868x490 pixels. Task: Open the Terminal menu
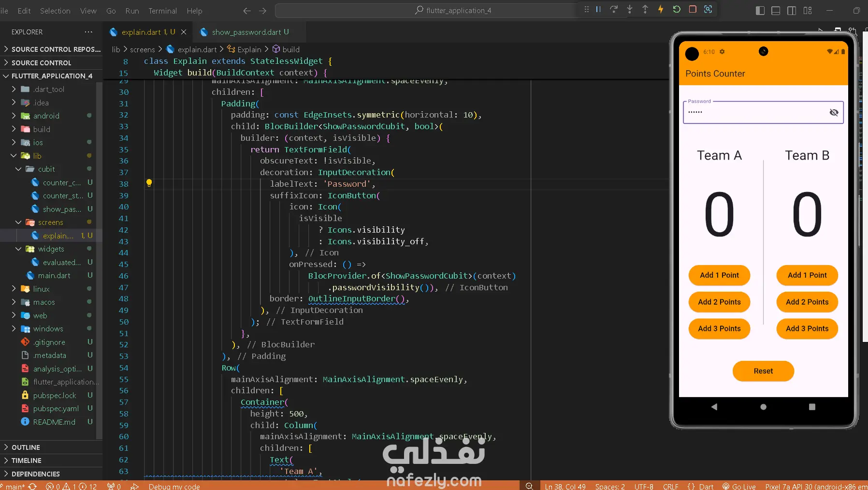[x=162, y=11]
